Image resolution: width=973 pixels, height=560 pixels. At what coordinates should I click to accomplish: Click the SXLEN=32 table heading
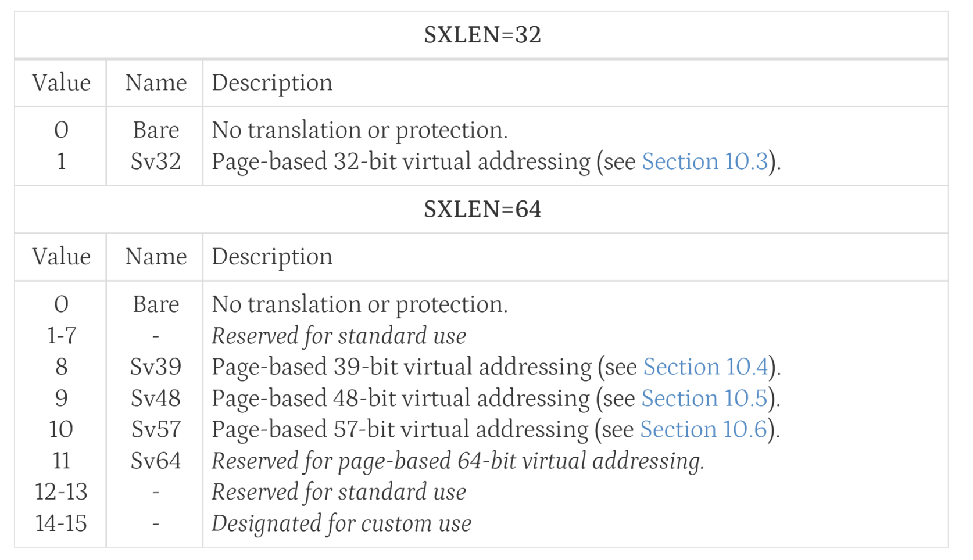482,35
